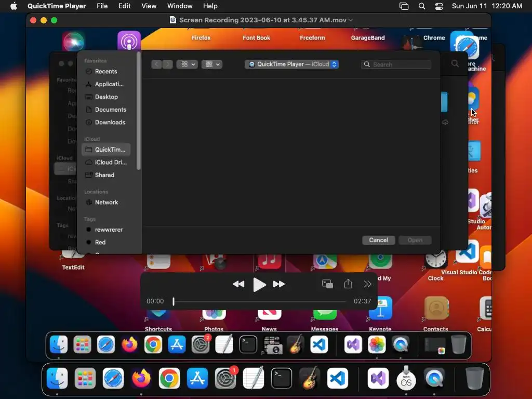Select the QuickTime folder under iCloud
The image size is (532, 399).
point(106,149)
